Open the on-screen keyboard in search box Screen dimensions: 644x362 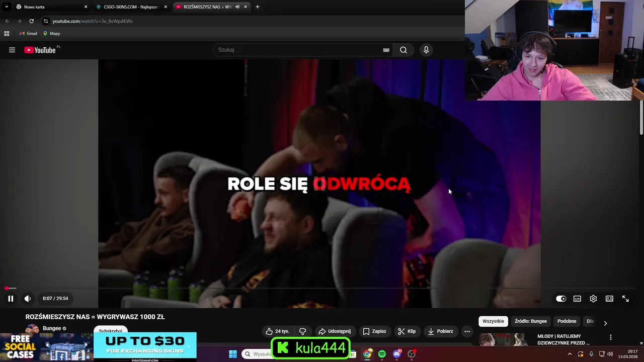tap(386, 50)
